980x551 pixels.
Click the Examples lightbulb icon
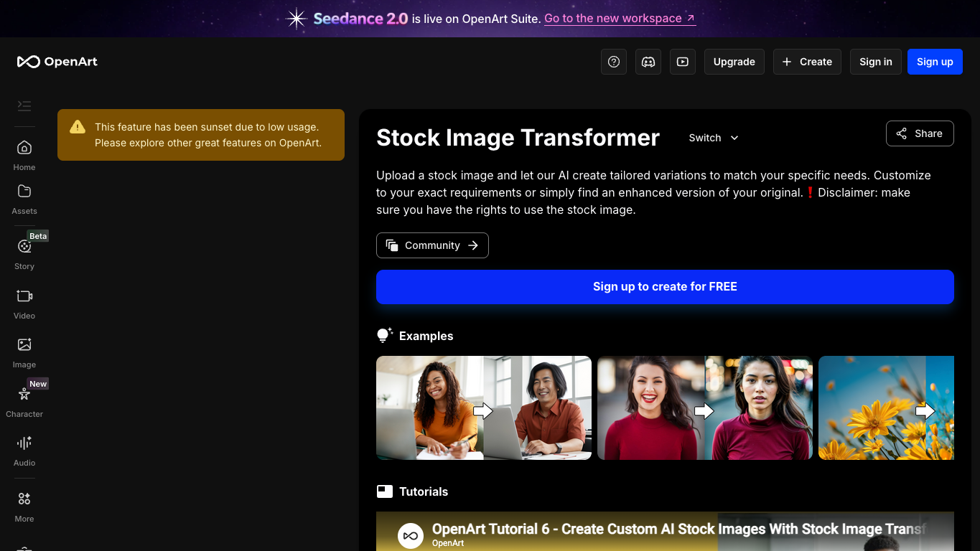pyautogui.click(x=385, y=335)
